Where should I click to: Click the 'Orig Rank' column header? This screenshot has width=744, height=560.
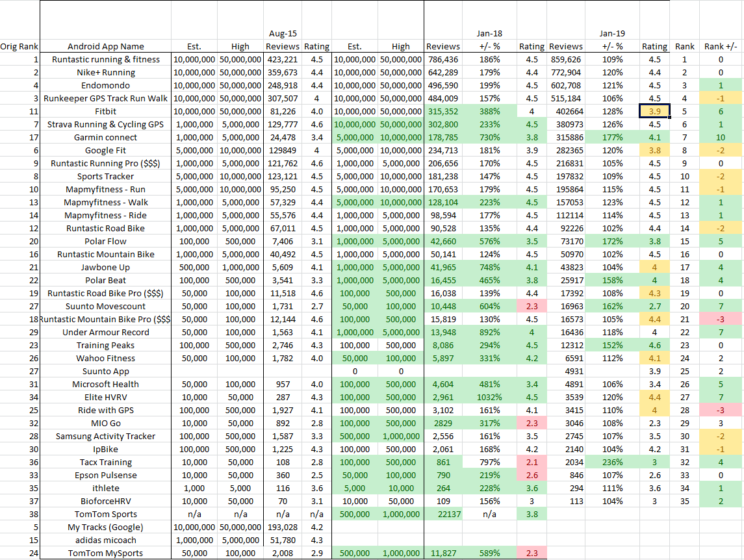tap(18, 46)
